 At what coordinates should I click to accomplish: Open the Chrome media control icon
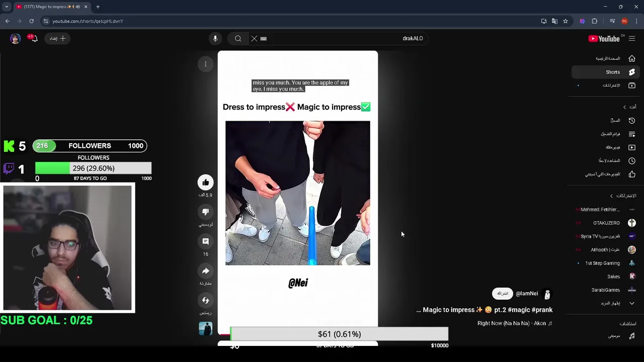[612, 21]
